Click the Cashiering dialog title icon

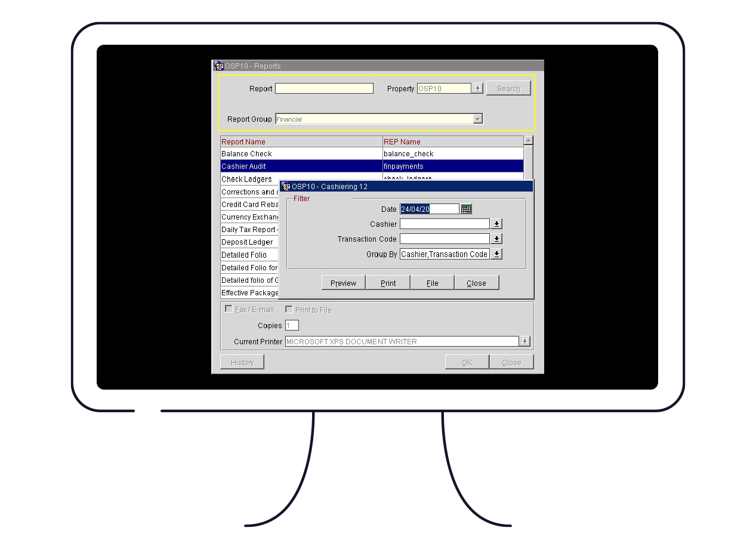click(286, 187)
